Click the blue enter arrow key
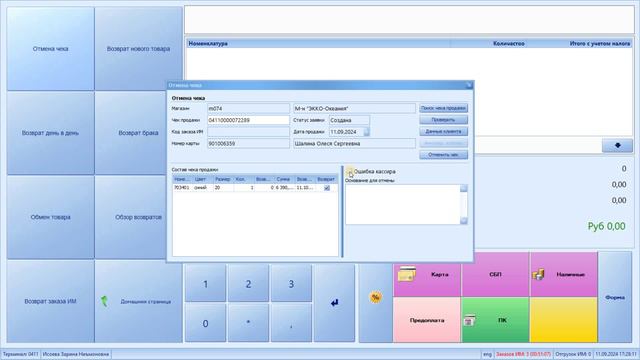 [334, 302]
